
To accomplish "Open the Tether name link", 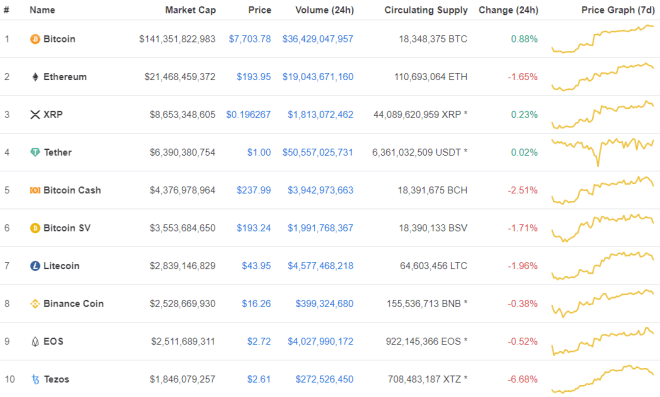I will click(58, 152).
